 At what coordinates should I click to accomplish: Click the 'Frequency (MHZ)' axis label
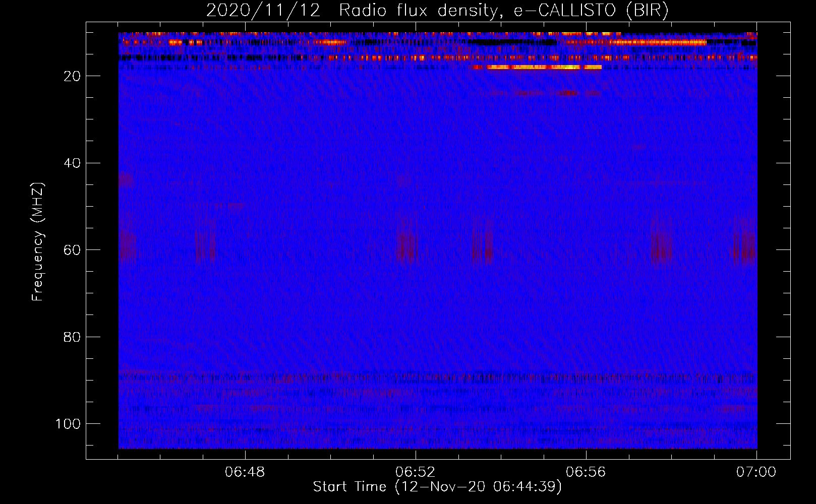point(38,241)
